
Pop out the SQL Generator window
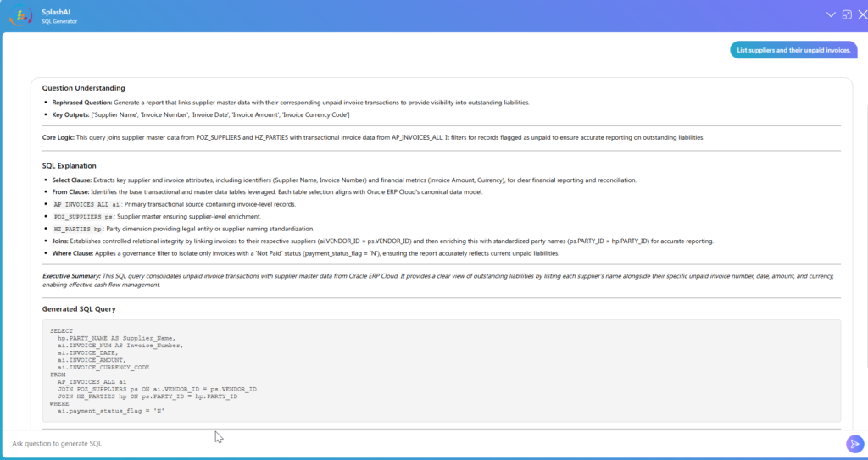pos(846,15)
